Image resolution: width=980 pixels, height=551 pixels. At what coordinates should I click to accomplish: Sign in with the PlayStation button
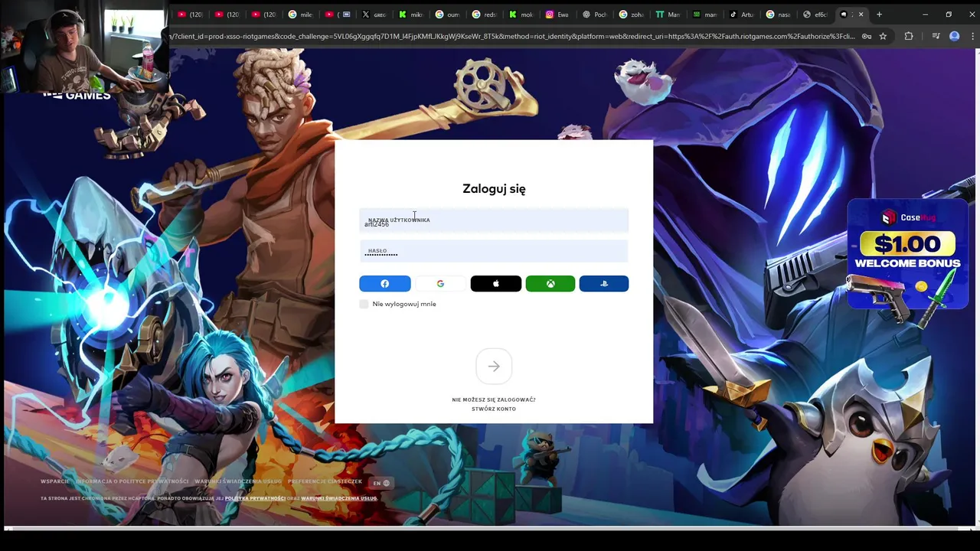(604, 284)
